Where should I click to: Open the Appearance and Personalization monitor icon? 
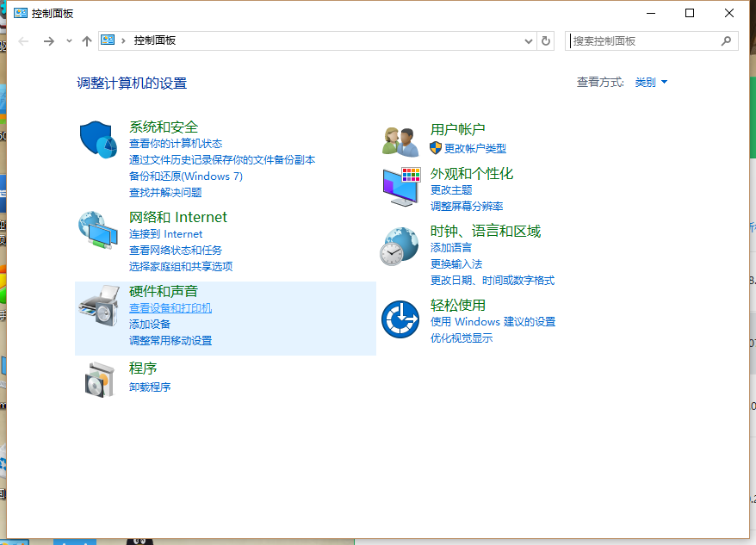pyautogui.click(x=401, y=187)
